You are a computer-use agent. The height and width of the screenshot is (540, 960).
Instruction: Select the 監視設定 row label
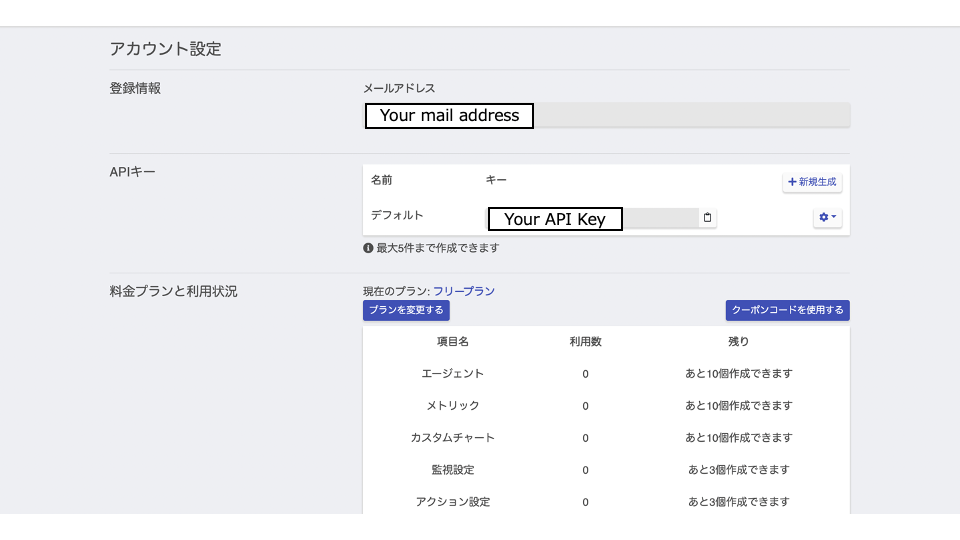452,469
